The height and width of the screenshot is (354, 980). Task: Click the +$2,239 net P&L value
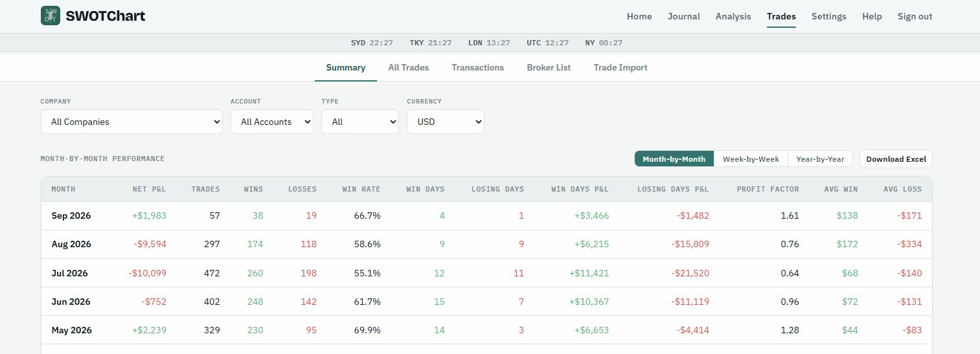pos(149,330)
